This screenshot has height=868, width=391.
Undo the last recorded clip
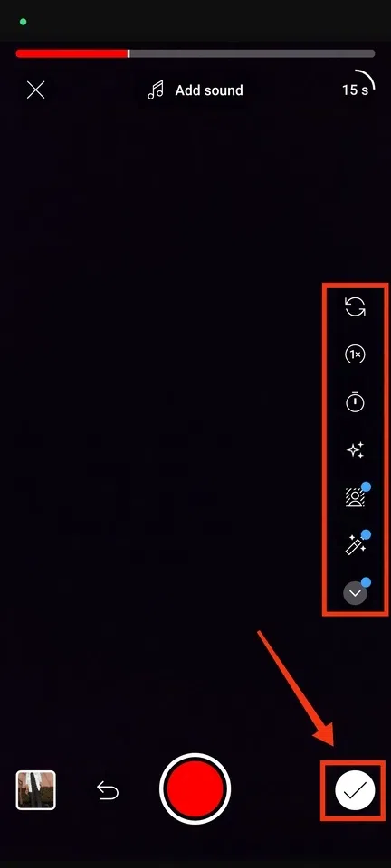point(108,790)
